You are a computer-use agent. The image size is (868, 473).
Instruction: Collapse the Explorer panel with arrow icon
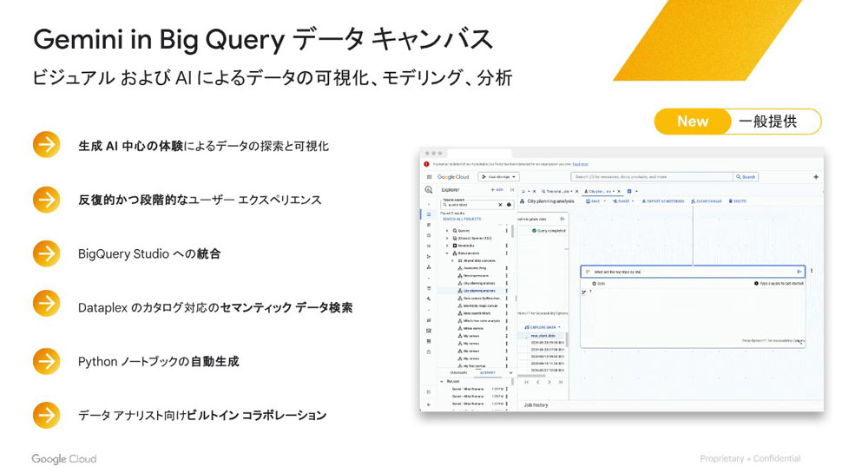tap(512, 190)
